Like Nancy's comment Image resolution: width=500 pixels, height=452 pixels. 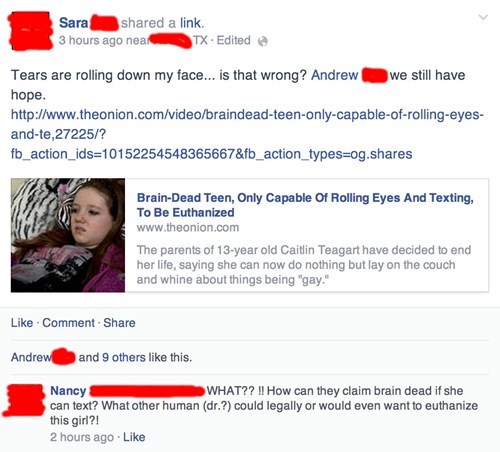[x=134, y=437]
